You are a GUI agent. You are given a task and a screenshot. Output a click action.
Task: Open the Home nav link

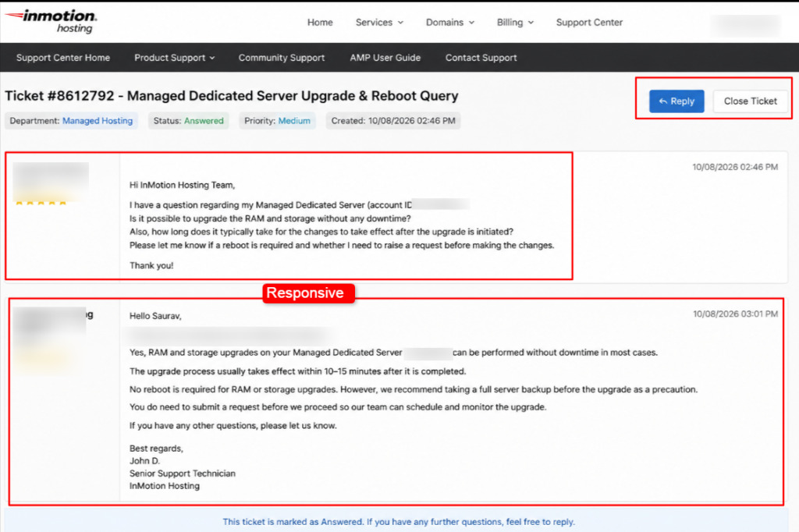coord(319,23)
